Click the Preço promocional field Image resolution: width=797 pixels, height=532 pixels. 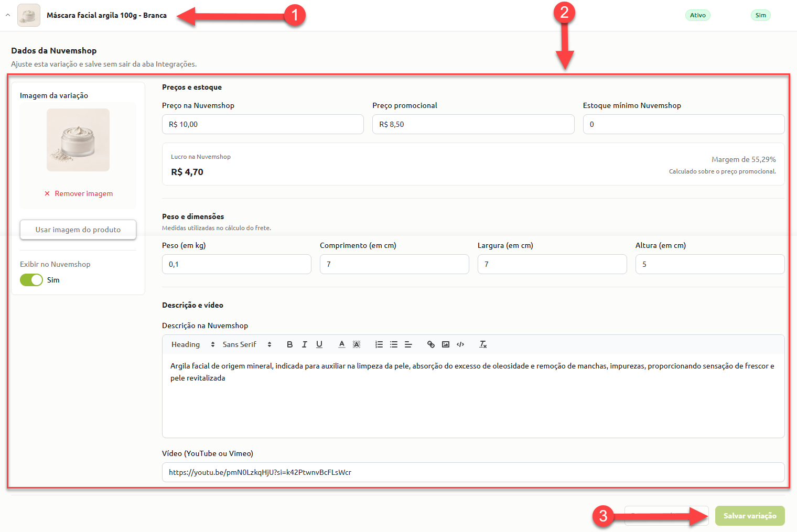tap(473, 124)
